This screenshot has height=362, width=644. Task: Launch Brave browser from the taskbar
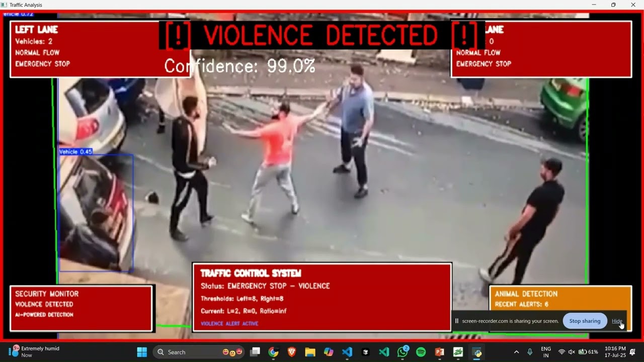[292, 352]
